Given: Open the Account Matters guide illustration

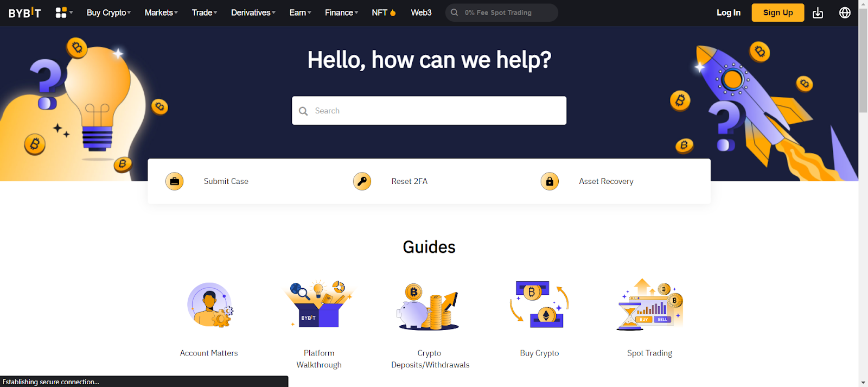Looking at the screenshot, I should tap(210, 304).
